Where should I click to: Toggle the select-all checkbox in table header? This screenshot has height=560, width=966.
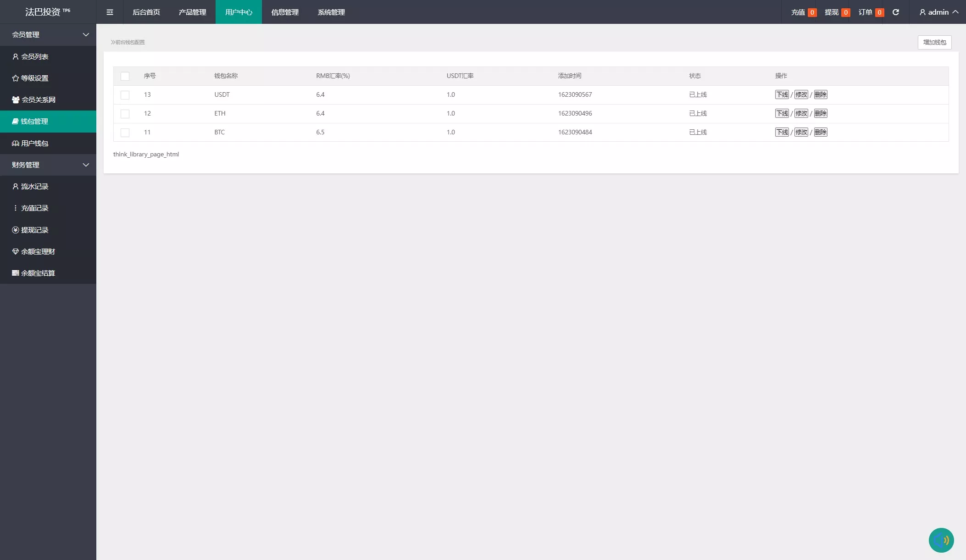click(125, 76)
